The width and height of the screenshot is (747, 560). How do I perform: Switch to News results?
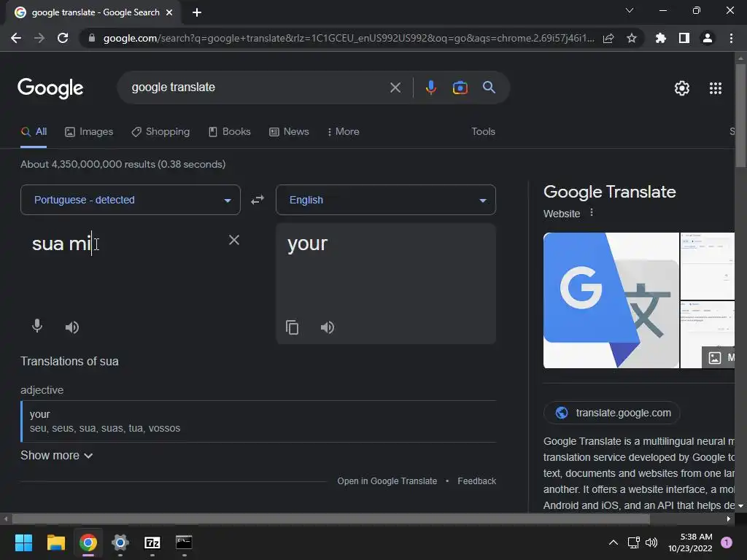coord(289,132)
